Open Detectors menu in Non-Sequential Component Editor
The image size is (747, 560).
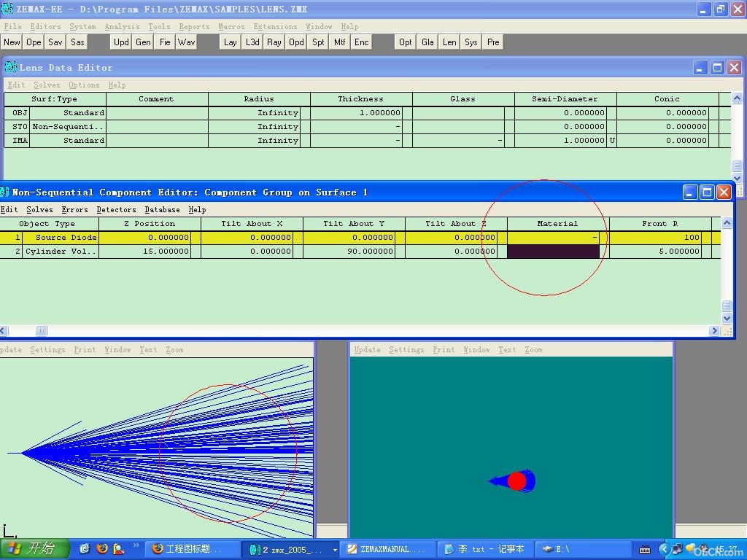[x=116, y=209]
